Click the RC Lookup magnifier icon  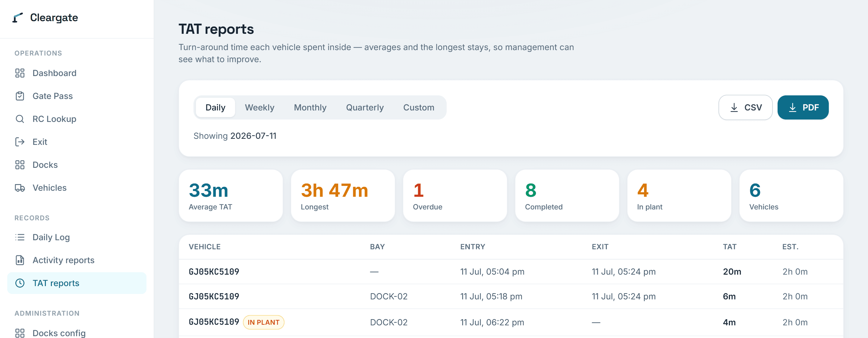pyautogui.click(x=20, y=119)
